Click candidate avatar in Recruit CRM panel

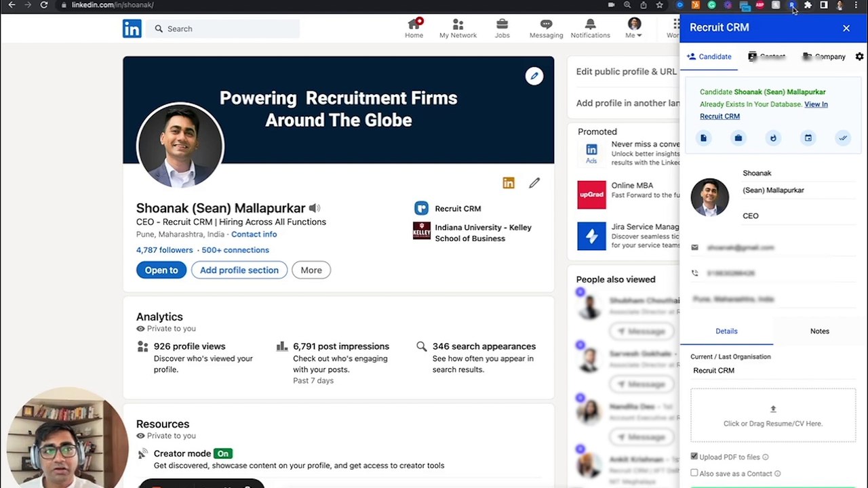pos(709,197)
